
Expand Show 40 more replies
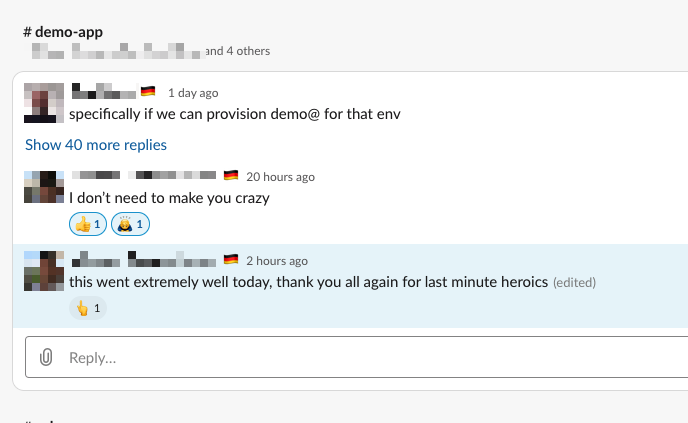(96, 145)
